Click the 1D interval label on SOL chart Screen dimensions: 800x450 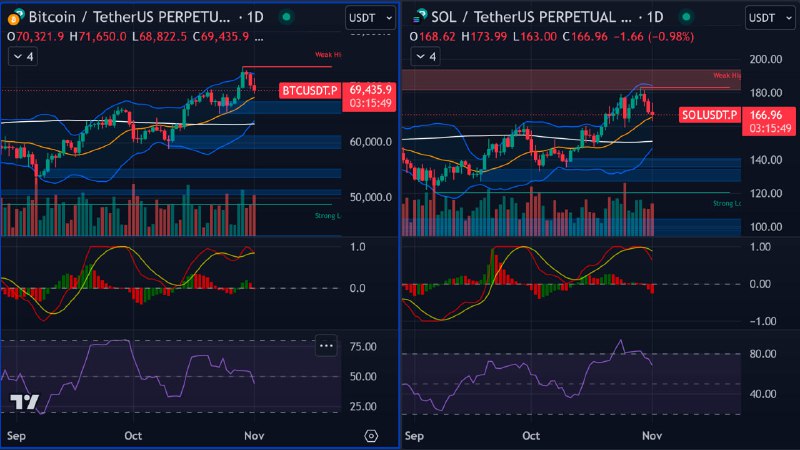tap(655, 17)
